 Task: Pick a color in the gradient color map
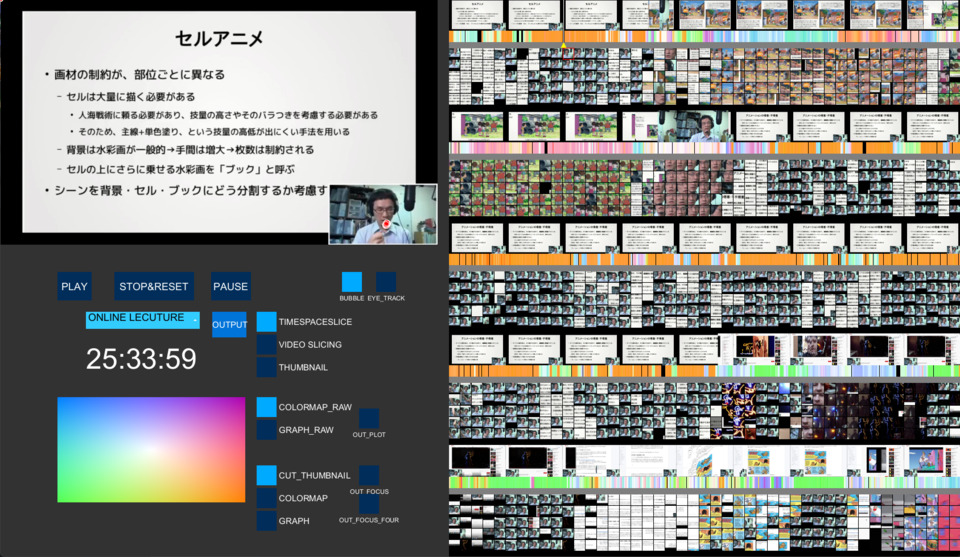[x=151, y=449]
